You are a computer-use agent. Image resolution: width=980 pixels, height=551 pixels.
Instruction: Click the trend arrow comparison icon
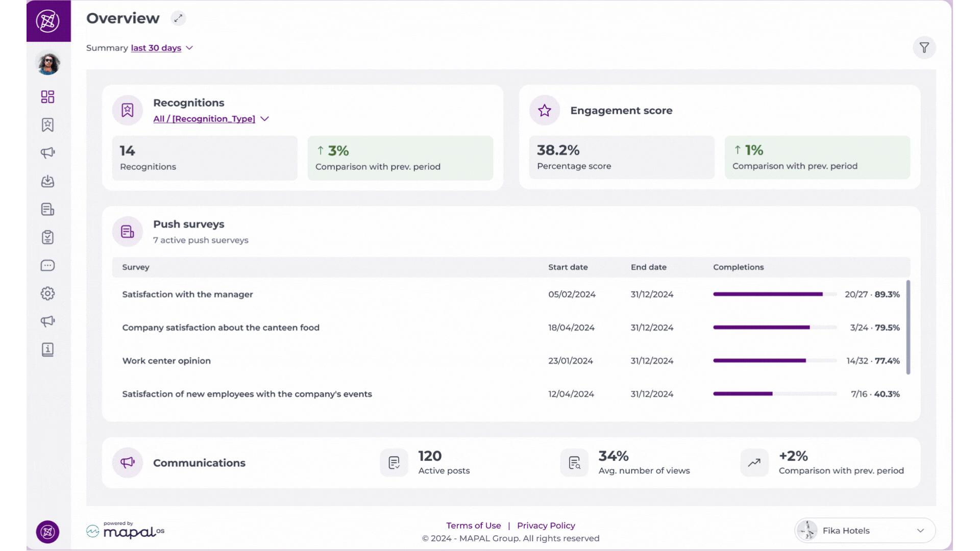(x=754, y=463)
